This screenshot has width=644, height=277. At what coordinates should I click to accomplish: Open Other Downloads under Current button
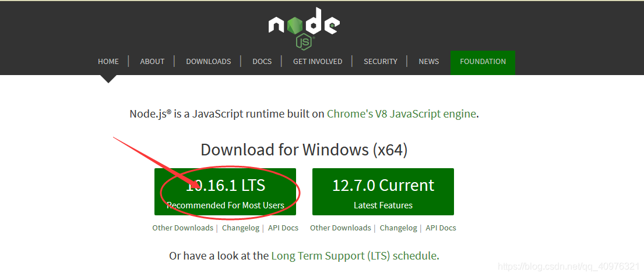tap(340, 228)
